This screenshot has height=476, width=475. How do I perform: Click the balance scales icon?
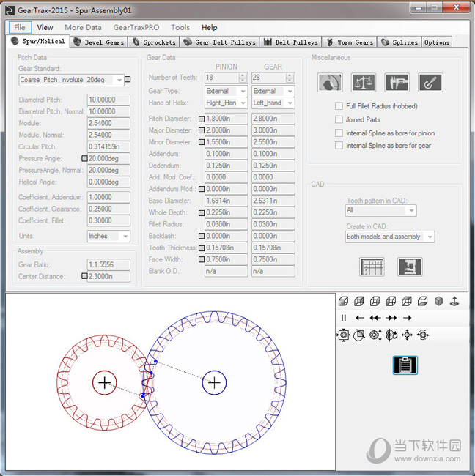364,82
